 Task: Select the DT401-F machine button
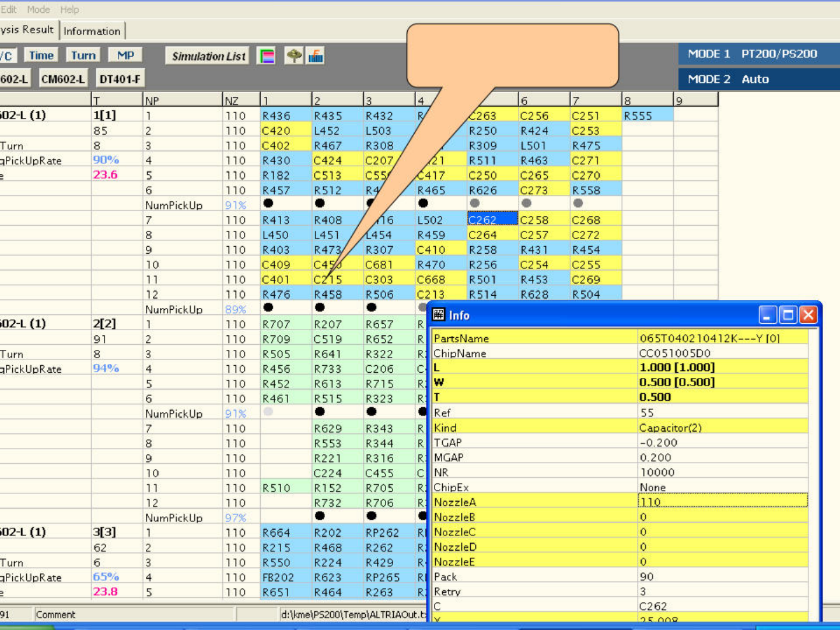pos(120,79)
